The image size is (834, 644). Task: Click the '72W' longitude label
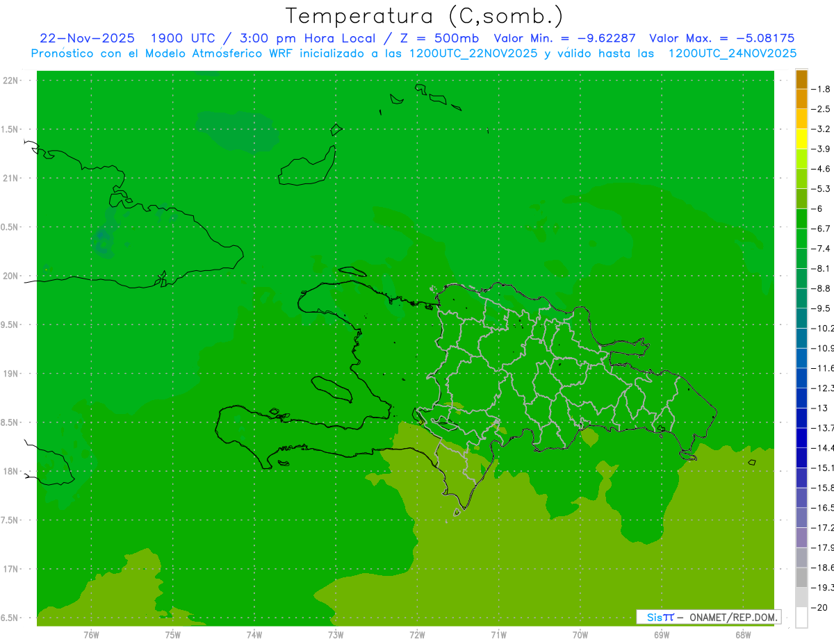click(417, 634)
